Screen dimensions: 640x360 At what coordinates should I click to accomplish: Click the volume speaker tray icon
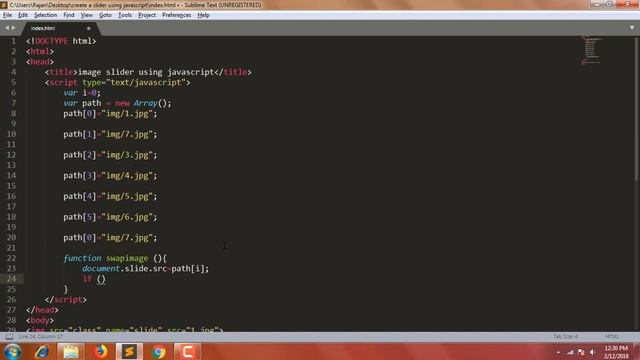click(593, 352)
